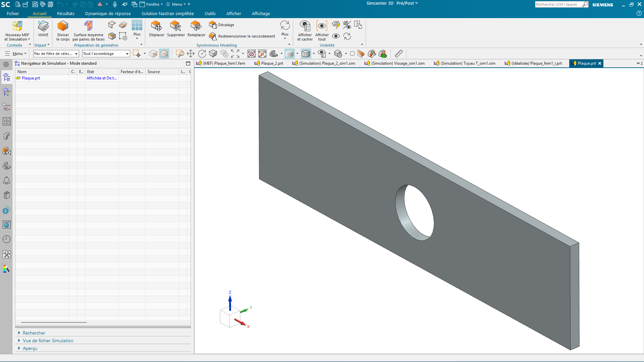Image resolution: width=644 pixels, height=362 pixels.
Task: Switch to the Plaque_2.prt document tab
Action: (x=269, y=63)
